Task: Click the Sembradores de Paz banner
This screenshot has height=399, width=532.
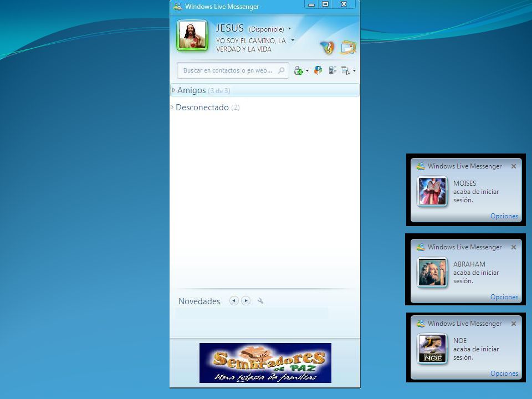Action: point(265,362)
